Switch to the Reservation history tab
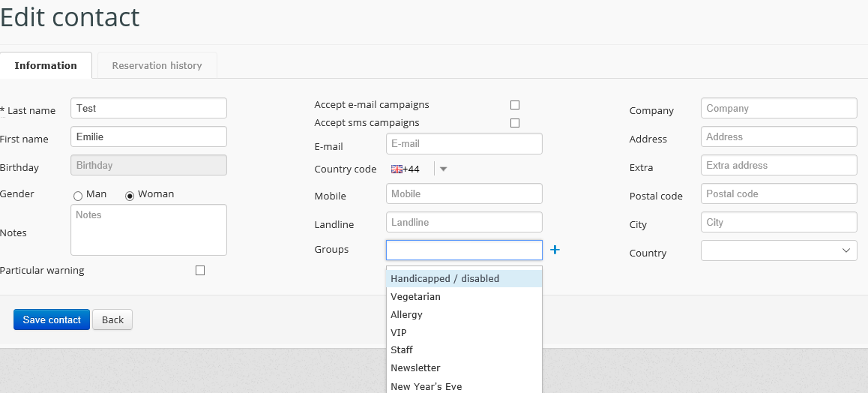Screen dimensions: 868x393 (157, 65)
